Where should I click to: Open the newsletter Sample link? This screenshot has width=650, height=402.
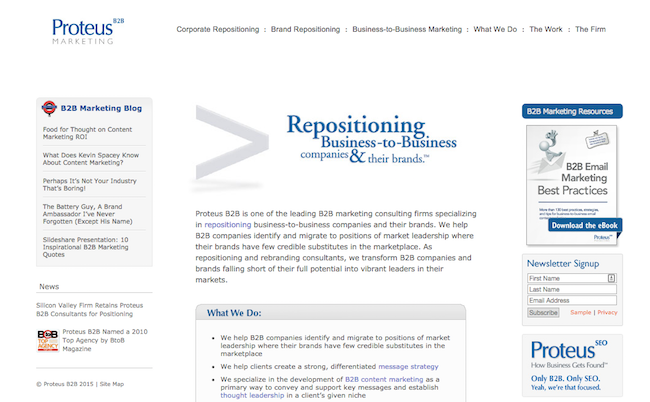(x=580, y=312)
